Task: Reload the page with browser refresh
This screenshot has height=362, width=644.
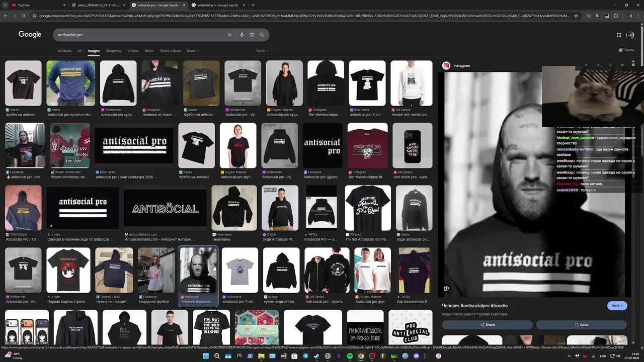Action: point(24,16)
